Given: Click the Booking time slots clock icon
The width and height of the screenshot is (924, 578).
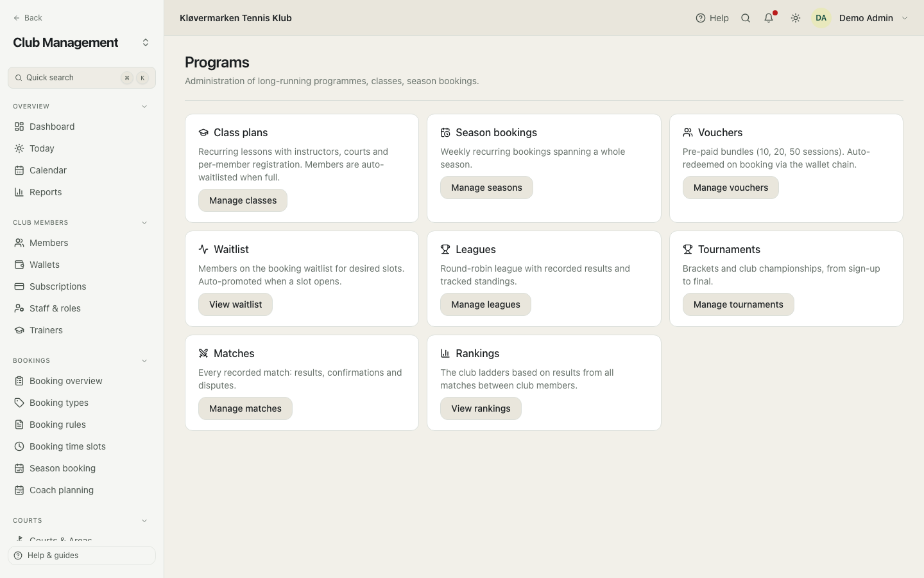Looking at the screenshot, I should [x=19, y=446].
